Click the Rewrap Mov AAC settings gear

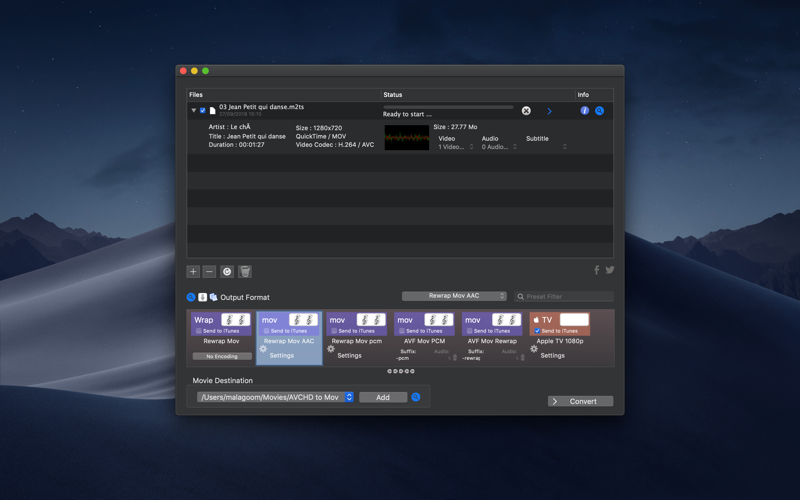[263, 349]
